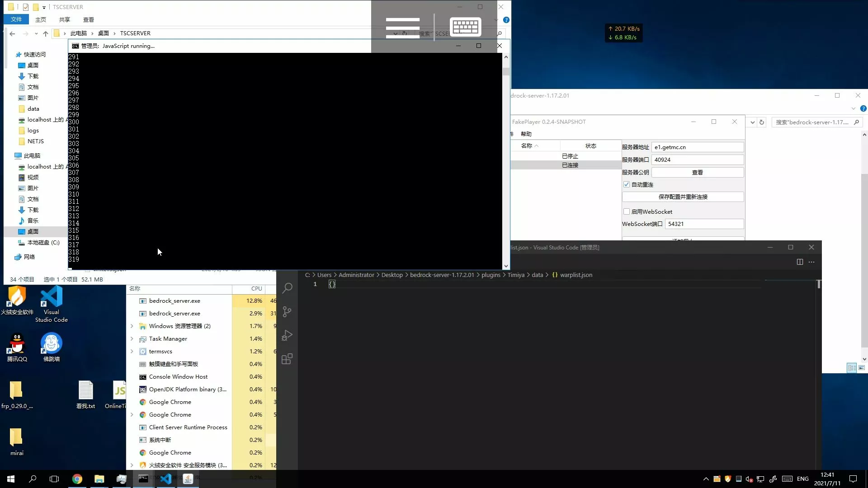
Task: Open the VS Code Run and Debug icon
Action: click(x=287, y=335)
